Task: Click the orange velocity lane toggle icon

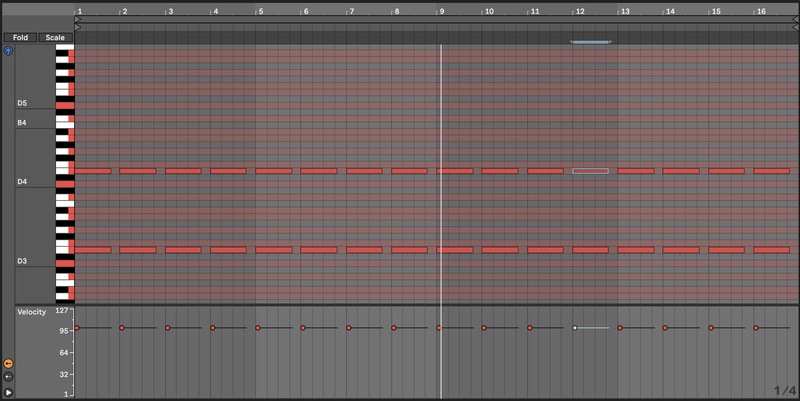Action: pos(9,363)
